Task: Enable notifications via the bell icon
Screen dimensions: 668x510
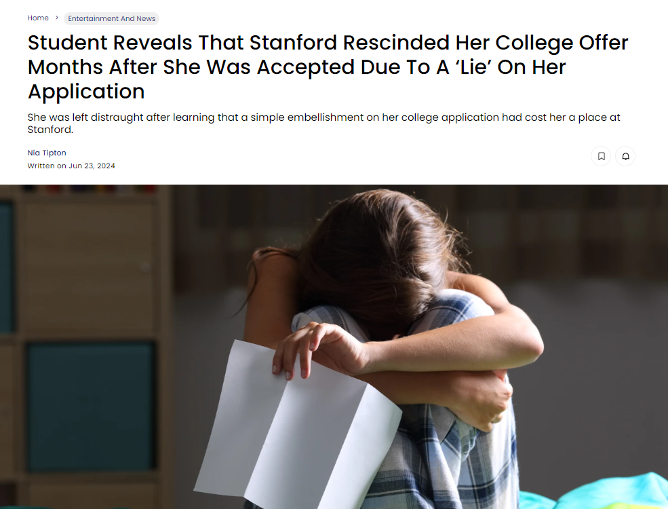Action: (x=625, y=156)
